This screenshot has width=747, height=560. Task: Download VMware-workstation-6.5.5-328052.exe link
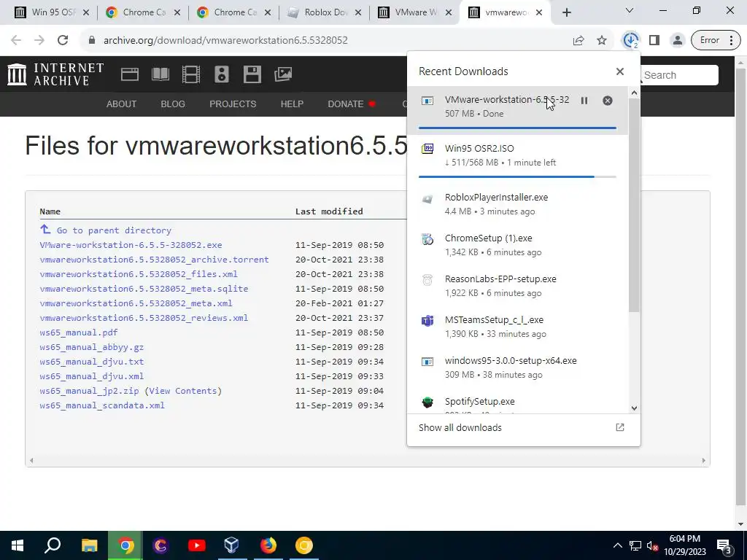131,245
